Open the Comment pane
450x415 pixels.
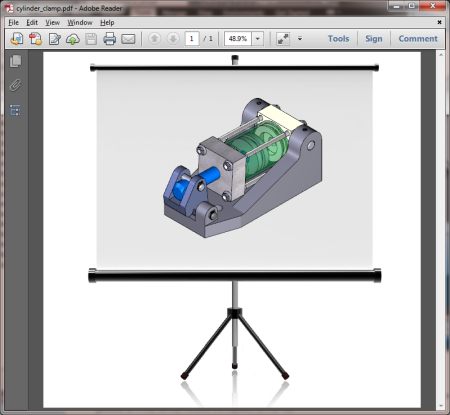[418, 39]
